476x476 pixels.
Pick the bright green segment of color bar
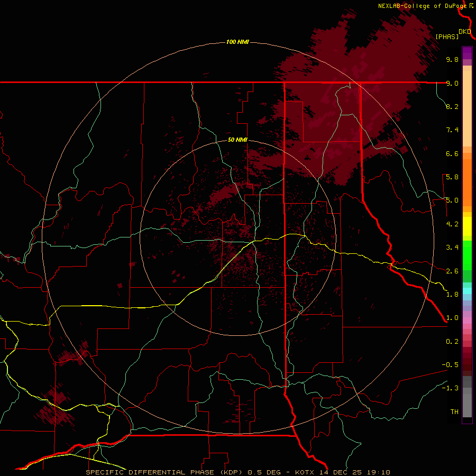click(467, 255)
